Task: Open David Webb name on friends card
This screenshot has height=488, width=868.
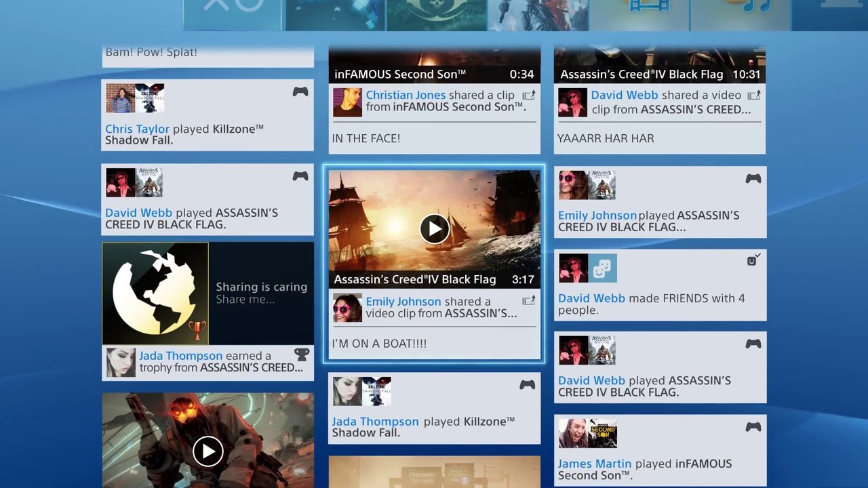Action: 591,298
